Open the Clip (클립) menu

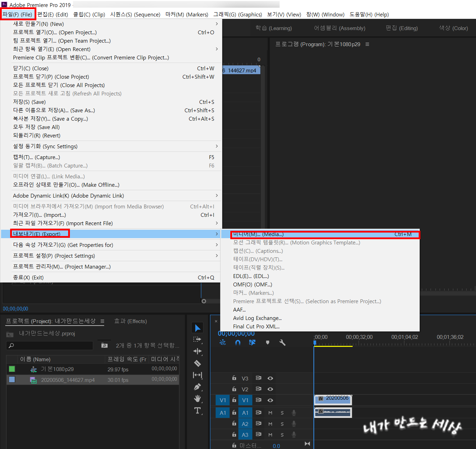tap(89, 14)
